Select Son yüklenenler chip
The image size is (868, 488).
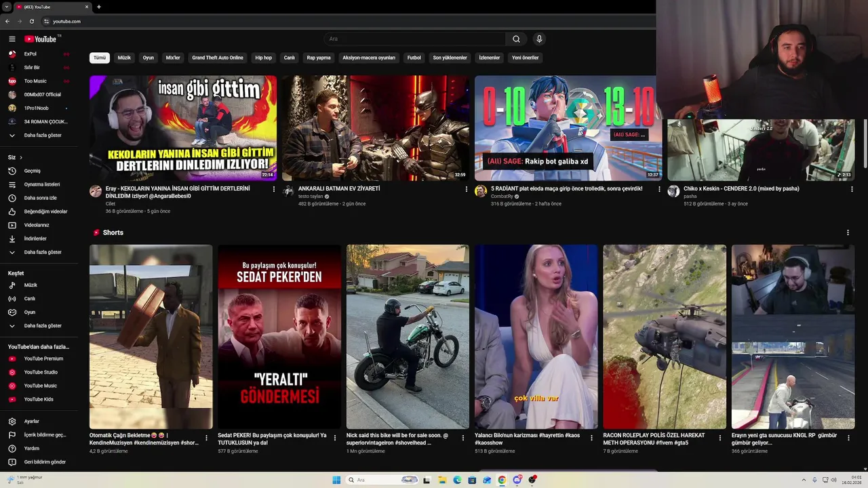click(x=450, y=58)
